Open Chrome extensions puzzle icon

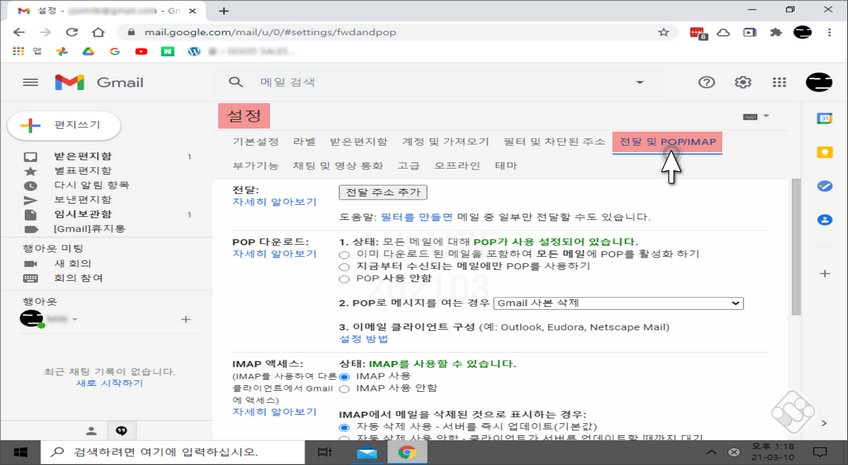coord(776,32)
